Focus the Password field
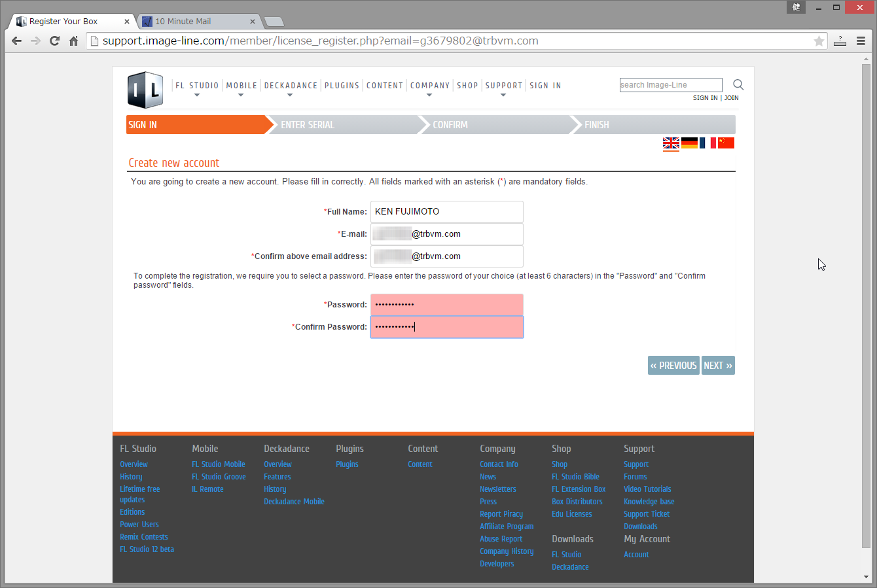This screenshot has width=877, height=588. click(x=447, y=305)
